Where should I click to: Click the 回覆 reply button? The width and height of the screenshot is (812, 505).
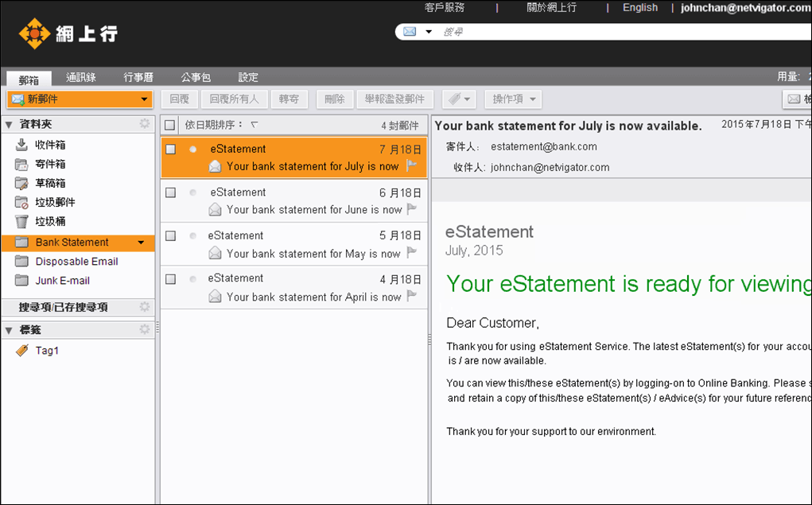pyautogui.click(x=180, y=99)
